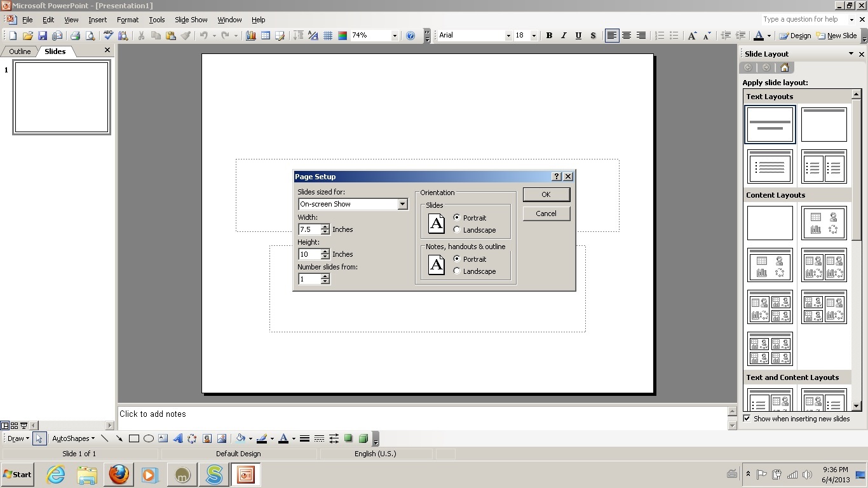
Task: Confirm Page Setup with OK
Action: click(546, 194)
